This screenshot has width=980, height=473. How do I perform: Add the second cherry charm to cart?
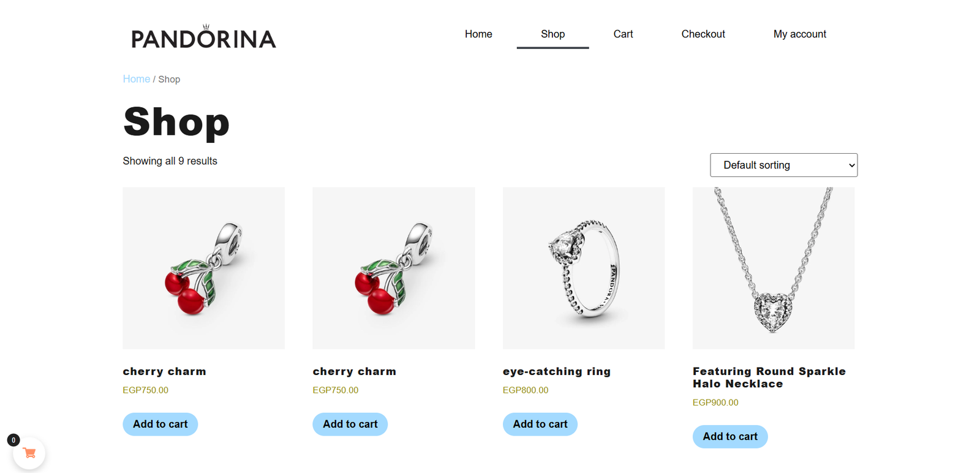coord(350,424)
